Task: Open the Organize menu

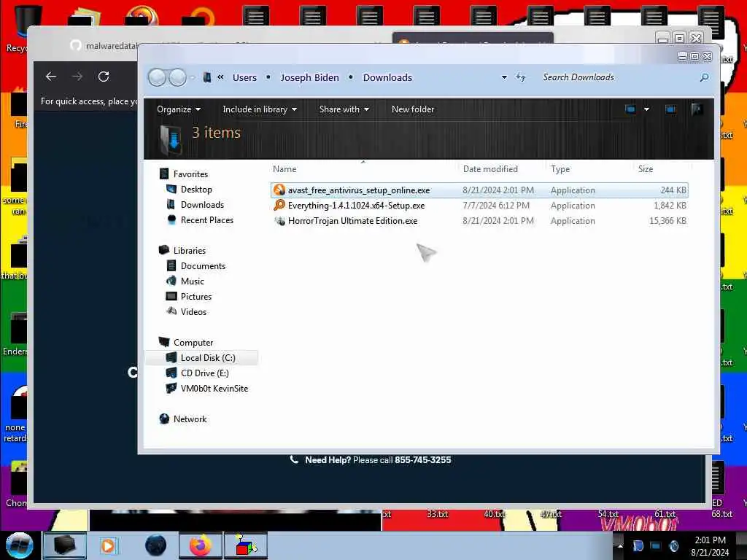Action: point(179,109)
